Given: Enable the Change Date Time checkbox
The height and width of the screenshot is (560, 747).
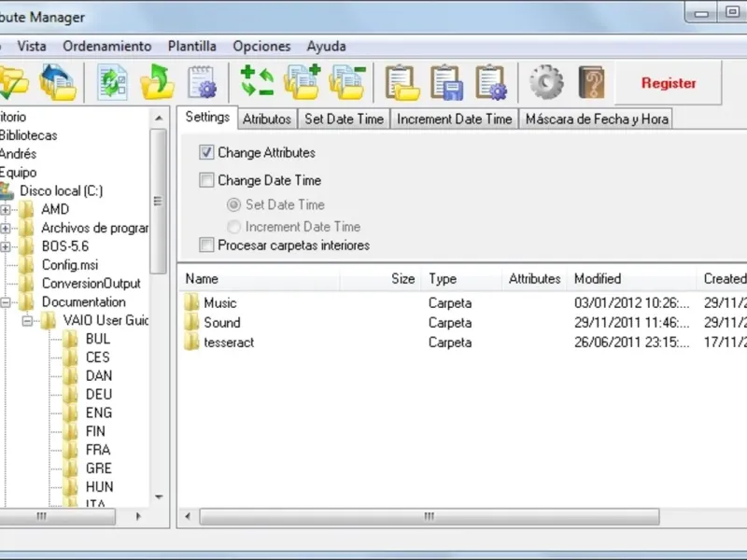Looking at the screenshot, I should 206,180.
